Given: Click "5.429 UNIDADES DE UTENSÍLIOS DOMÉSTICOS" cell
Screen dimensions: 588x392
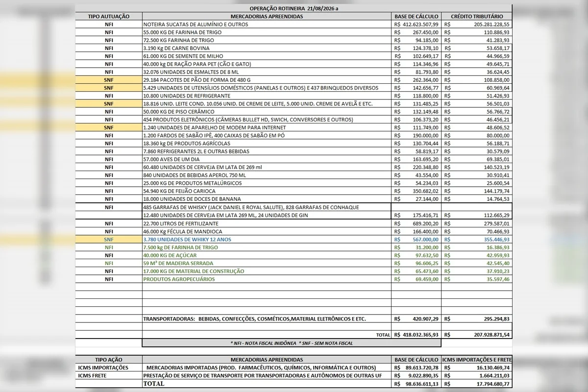Looking at the screenshot, I should point(267,88).
